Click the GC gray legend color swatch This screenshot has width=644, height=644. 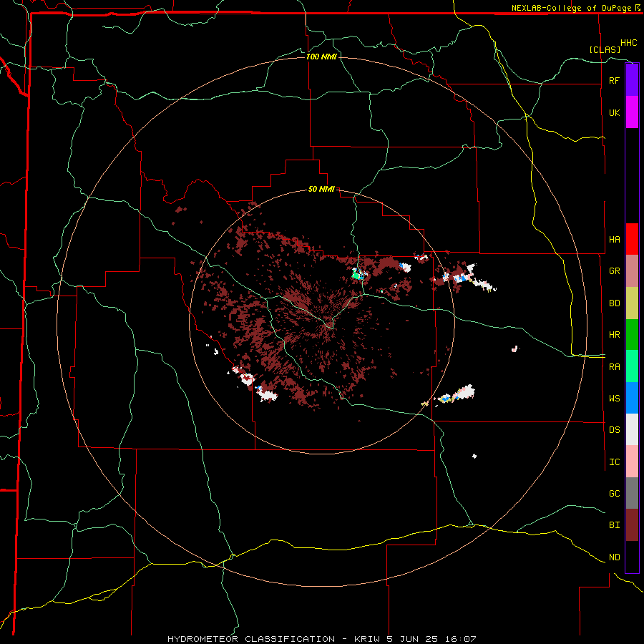click(632, 493)
